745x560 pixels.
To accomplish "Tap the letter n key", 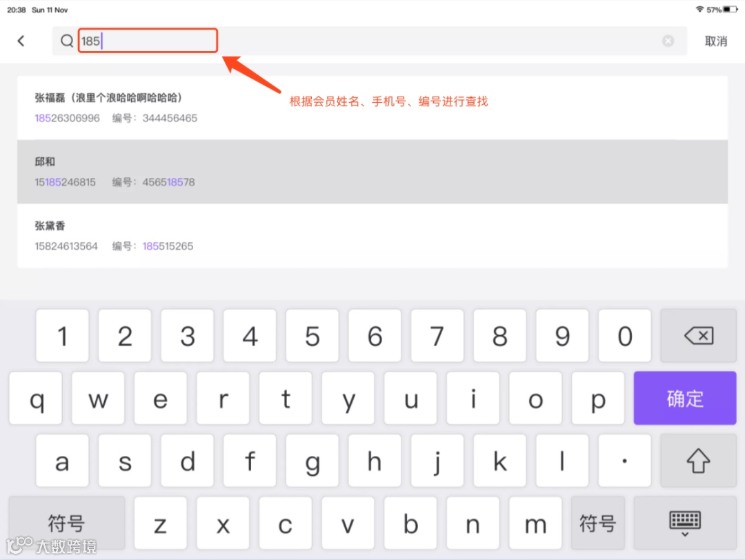I will (x=473, y=523).
